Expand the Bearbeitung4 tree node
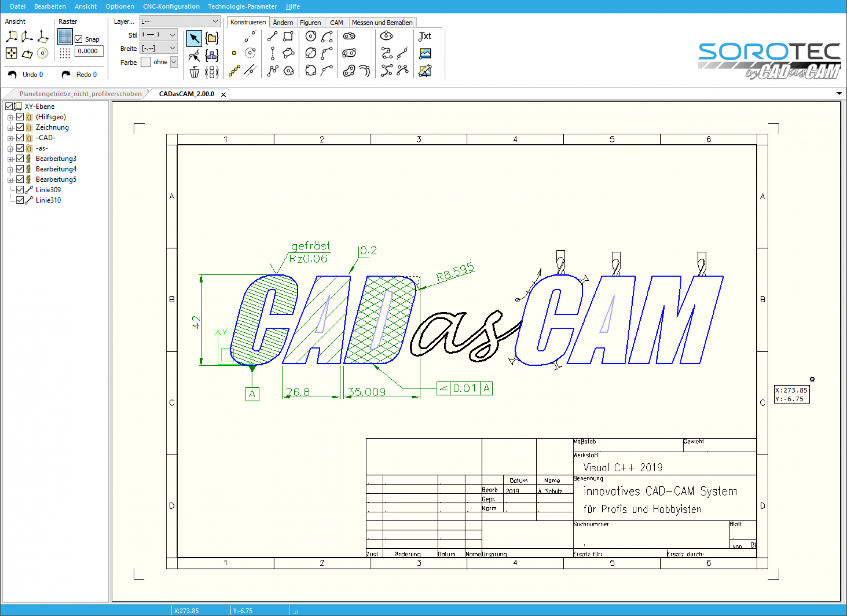This screenshot has width=847, height=616. tap(10, 169)
